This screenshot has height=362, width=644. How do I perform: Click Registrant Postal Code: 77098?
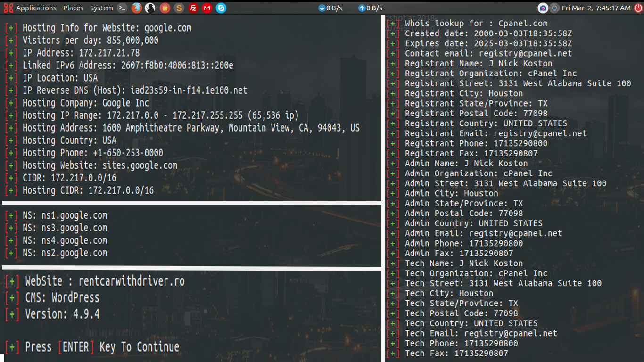tap(467, 113)
